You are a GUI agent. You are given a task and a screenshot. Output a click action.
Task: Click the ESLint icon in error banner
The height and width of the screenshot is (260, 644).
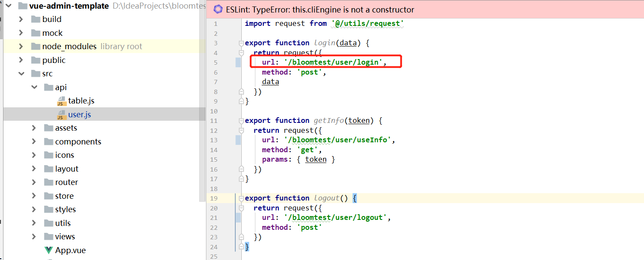pyautogui.click(x=218, y=9)
